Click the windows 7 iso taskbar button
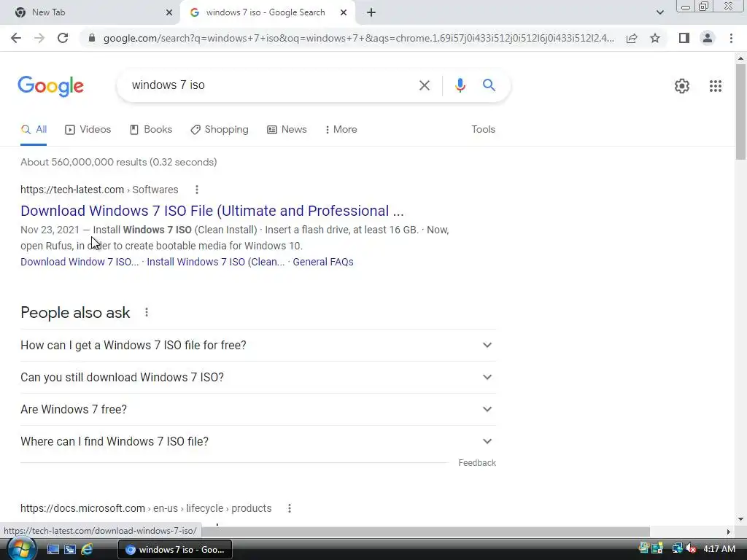Screen dimensions: 747x560 click(x=175, y=550)
